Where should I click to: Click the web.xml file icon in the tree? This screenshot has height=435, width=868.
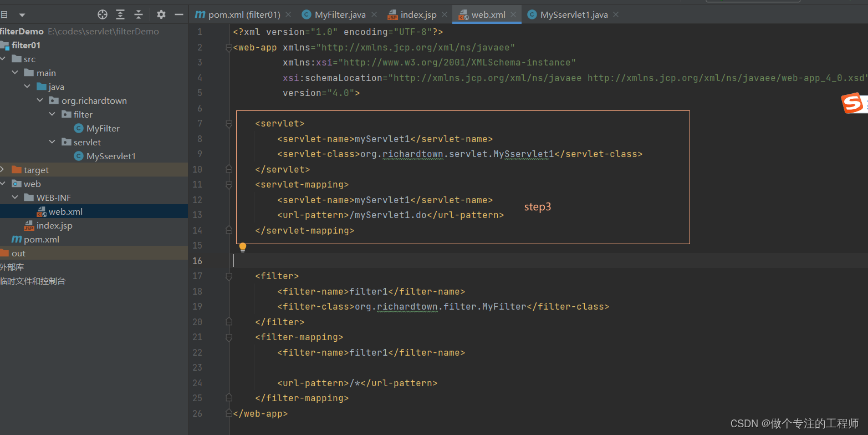pos(41,211)
